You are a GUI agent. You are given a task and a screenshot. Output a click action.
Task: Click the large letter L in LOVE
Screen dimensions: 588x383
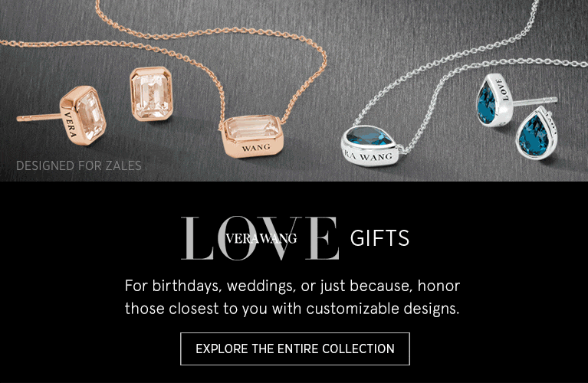tap(197, 238)
